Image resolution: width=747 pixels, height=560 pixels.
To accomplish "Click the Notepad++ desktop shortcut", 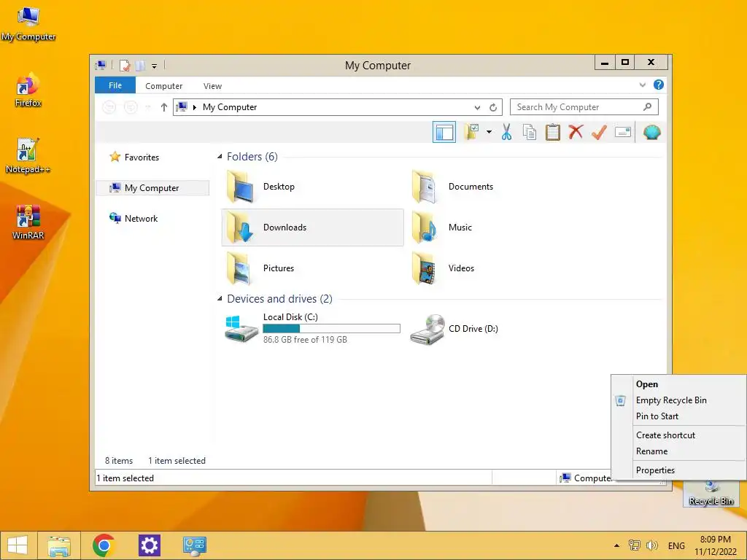I will [28, 156].
